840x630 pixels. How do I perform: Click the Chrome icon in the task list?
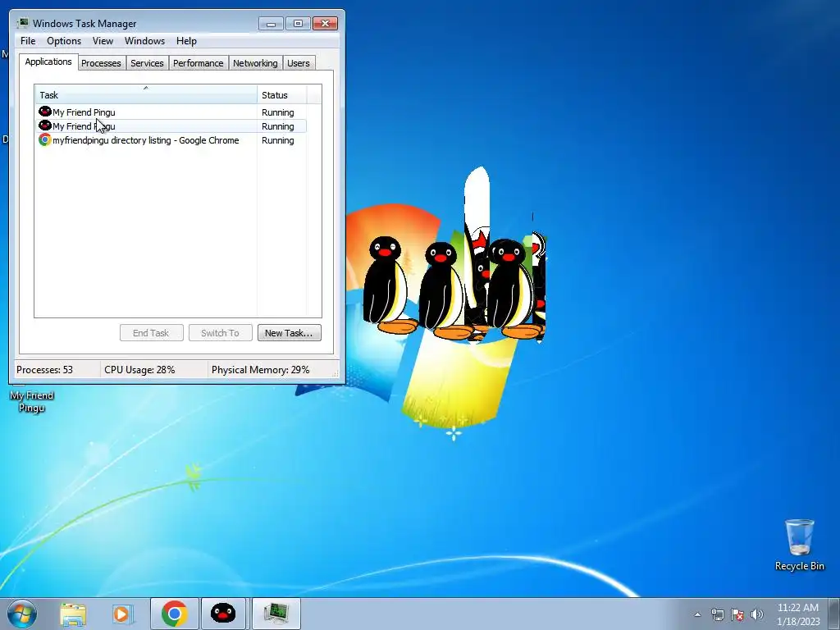pyautogui.click(x=45, y=140)
